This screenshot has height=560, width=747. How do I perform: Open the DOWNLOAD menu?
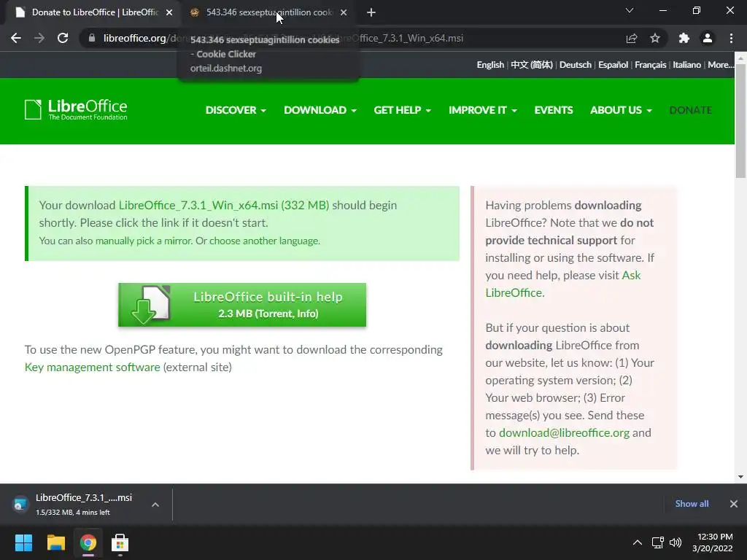pos(320,110)
